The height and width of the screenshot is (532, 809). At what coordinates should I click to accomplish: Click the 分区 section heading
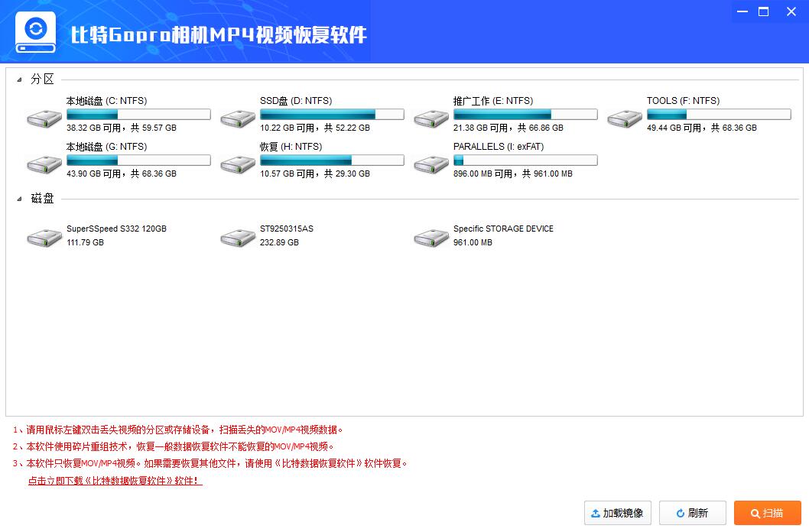(x=42, y=79)
